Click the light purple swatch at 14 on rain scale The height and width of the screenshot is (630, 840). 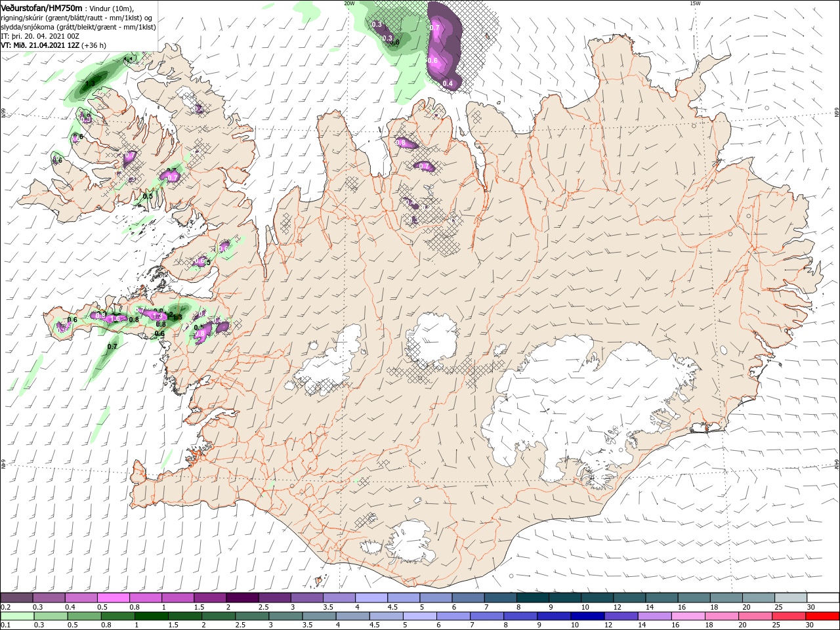[654, 616]
